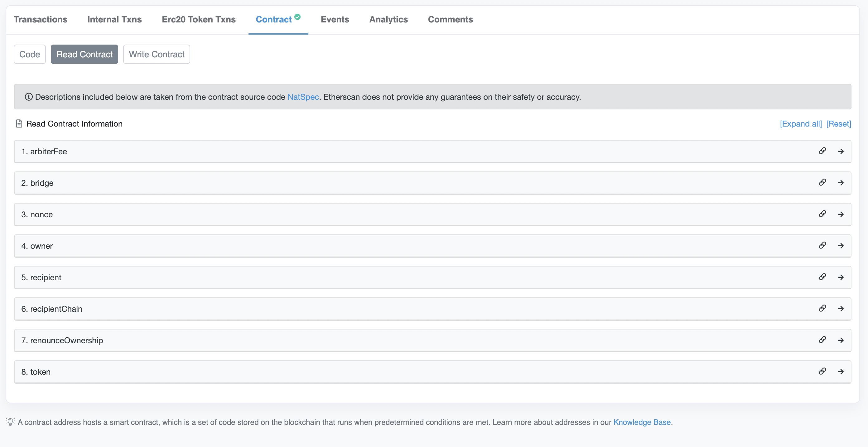Click the Reset link
Viewport: 868px width, 447px height.
pos(838,124)
